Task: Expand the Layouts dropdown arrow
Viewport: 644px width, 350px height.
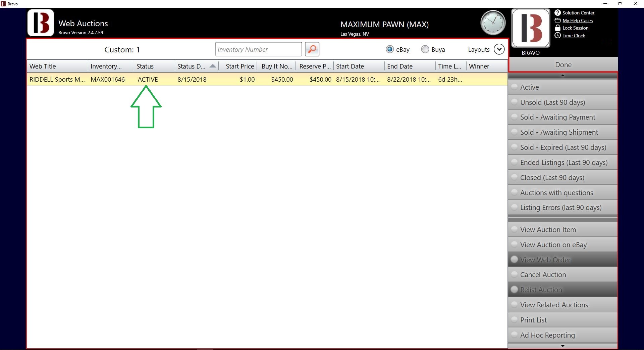Action: pyautogui.click(x=499, y=49)
